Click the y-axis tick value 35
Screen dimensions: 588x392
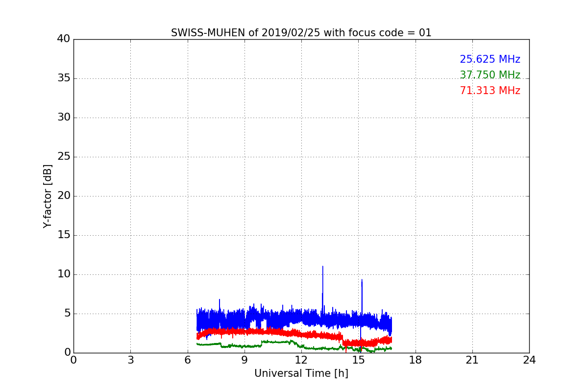[x=64, y=78]
